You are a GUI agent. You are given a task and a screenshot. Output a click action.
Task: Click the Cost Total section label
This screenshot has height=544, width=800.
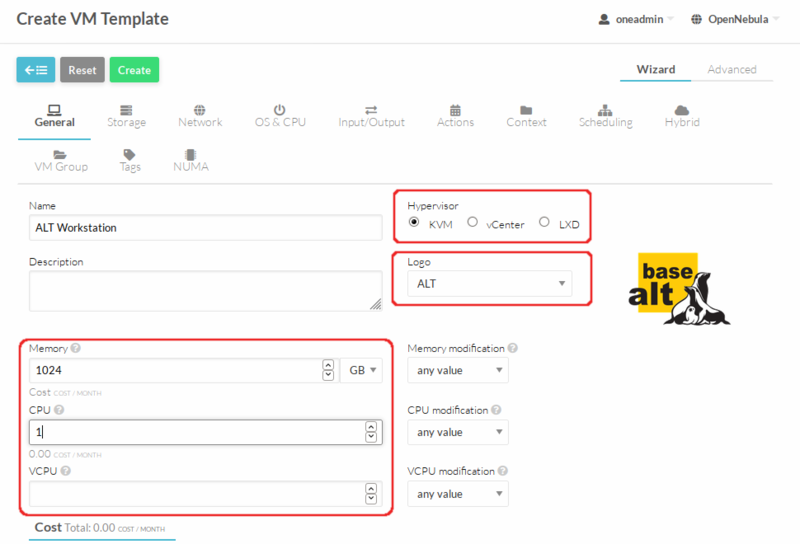pos(100,528)
